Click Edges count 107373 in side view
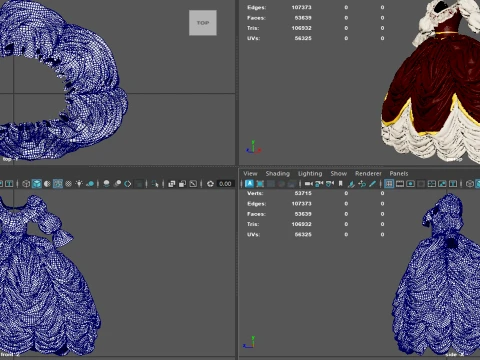480x360 pixels. point(301,203)
